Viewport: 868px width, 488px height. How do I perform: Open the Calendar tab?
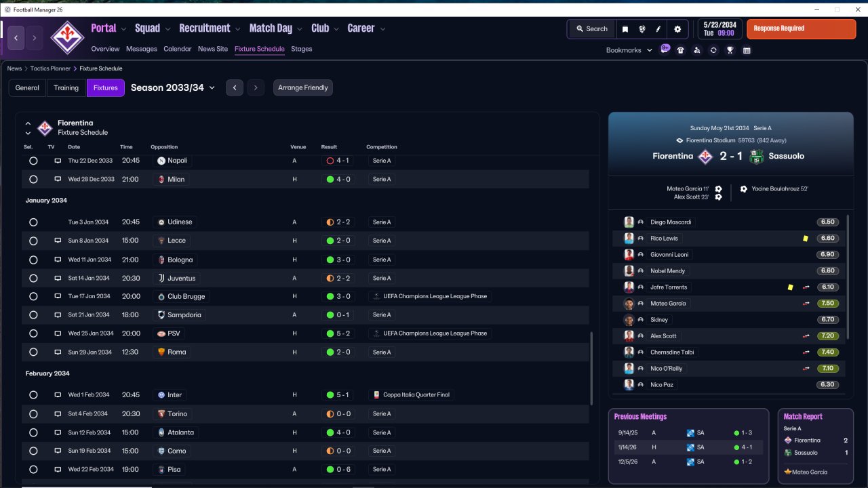pos(178,49)
